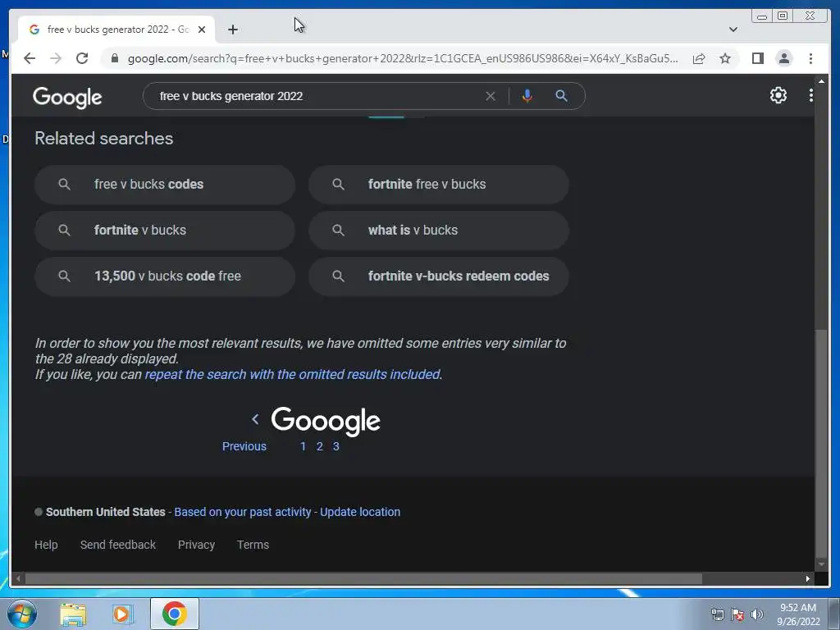The width and height of the screenshot is (840, 630).
Task: Open Google page three-dot options
Action: pos(810,95)
